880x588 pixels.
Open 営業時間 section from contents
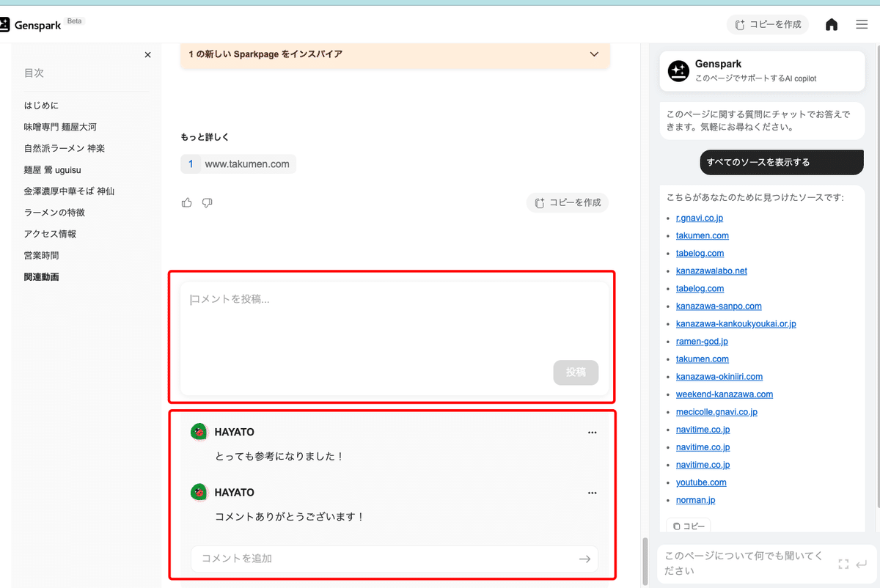click(x=41, y=255)
